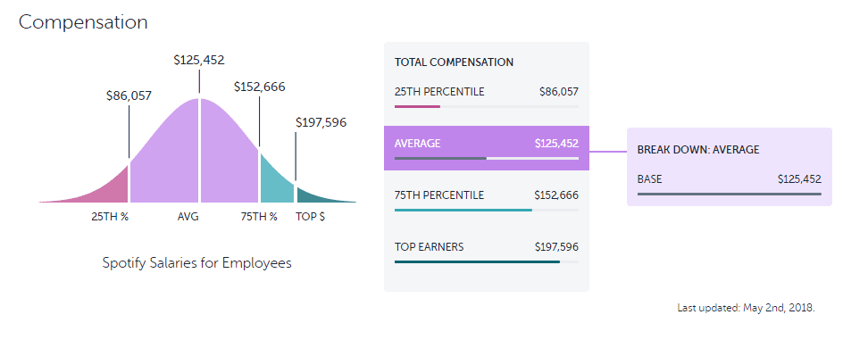868x348 pixels.
Task: Select the 25th Percentile row
Action: pyautogui.click(x=487, y=97)
